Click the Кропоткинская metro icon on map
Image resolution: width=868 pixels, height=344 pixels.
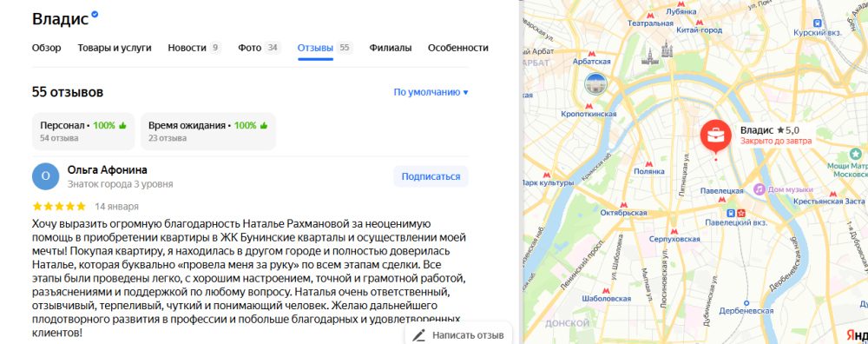[x=589, y=106]
